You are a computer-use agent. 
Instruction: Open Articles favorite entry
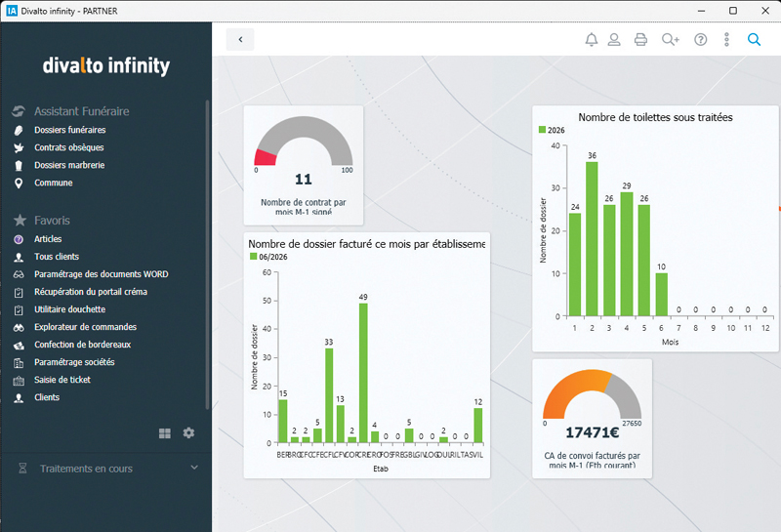[x=48, y=239]
